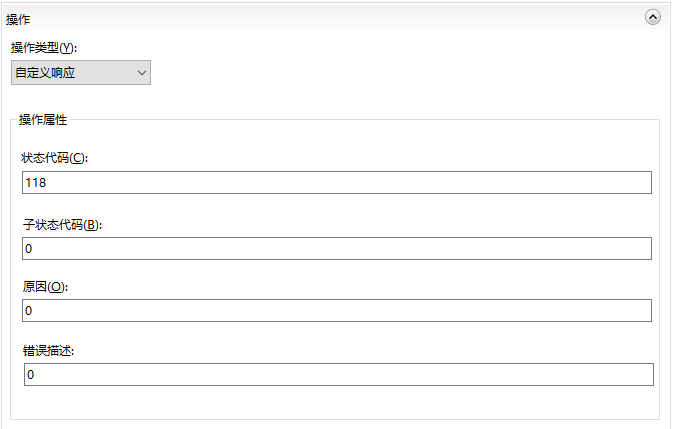Focus the 错误描述 input field
Image resolution: width=673 pixels, height=429 pixels.
coord(339,374)
